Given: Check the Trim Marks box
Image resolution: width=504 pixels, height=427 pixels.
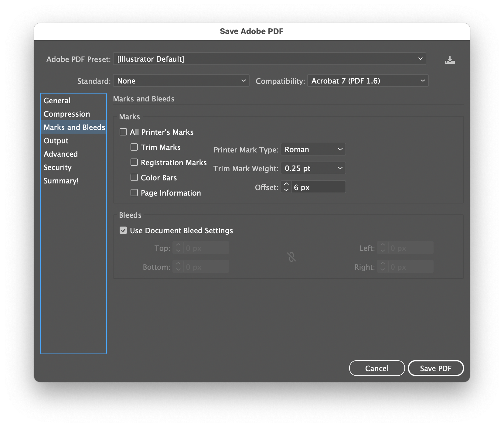Looking at the screenshot, I should pyautogui.click(x=134, y=147).
